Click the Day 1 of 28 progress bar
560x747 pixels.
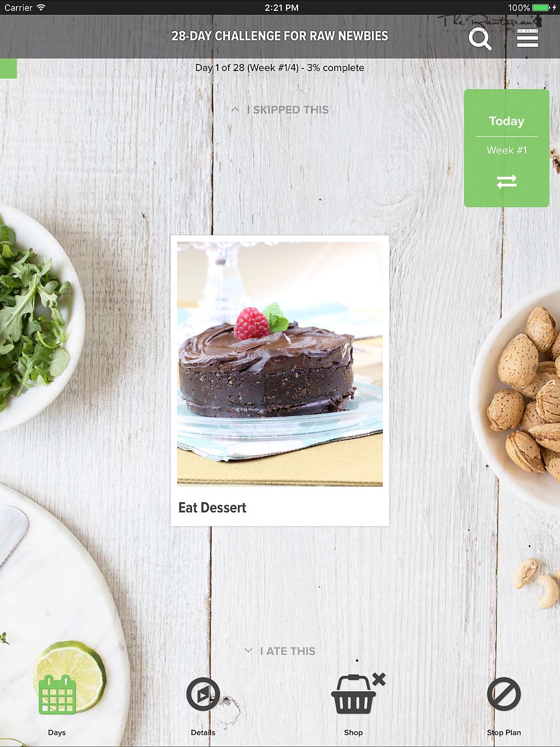click(280, 68)
